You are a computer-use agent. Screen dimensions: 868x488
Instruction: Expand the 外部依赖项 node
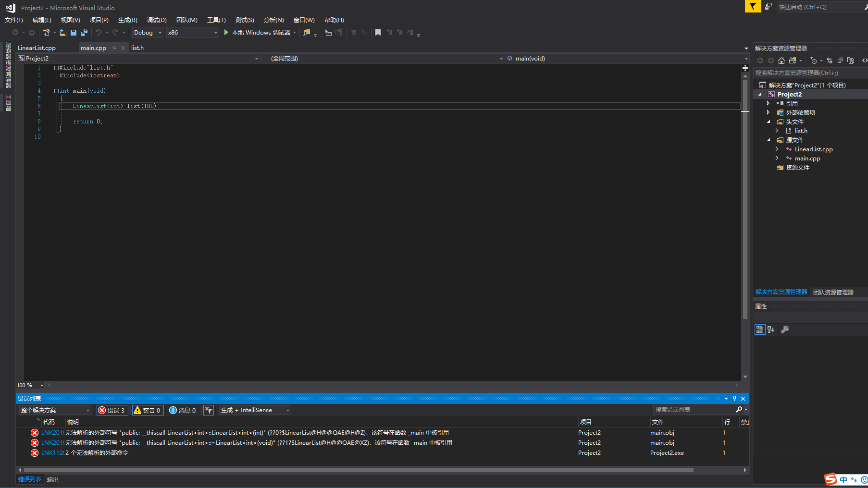click(x=768, y=112)
